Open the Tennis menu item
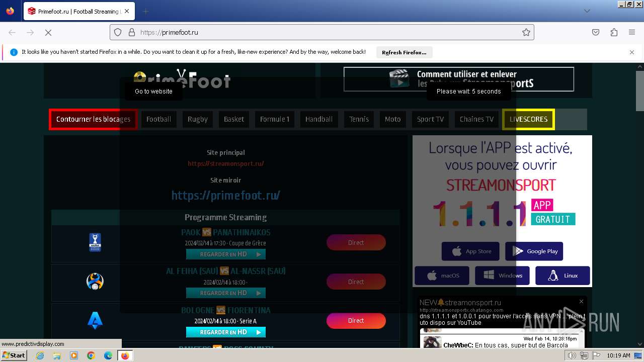644x362 pixels. pyautogui.click(x=359, y=119)
